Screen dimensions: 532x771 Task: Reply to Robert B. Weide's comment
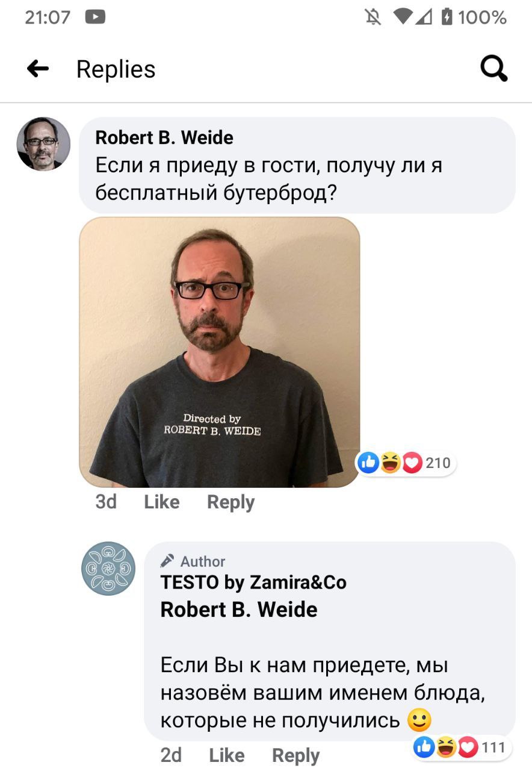[x=231, y=502]
